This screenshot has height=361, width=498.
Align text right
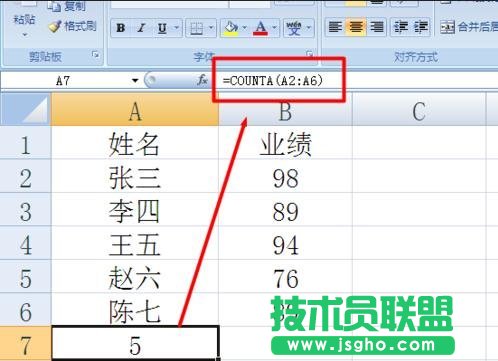tap(376, 27)
